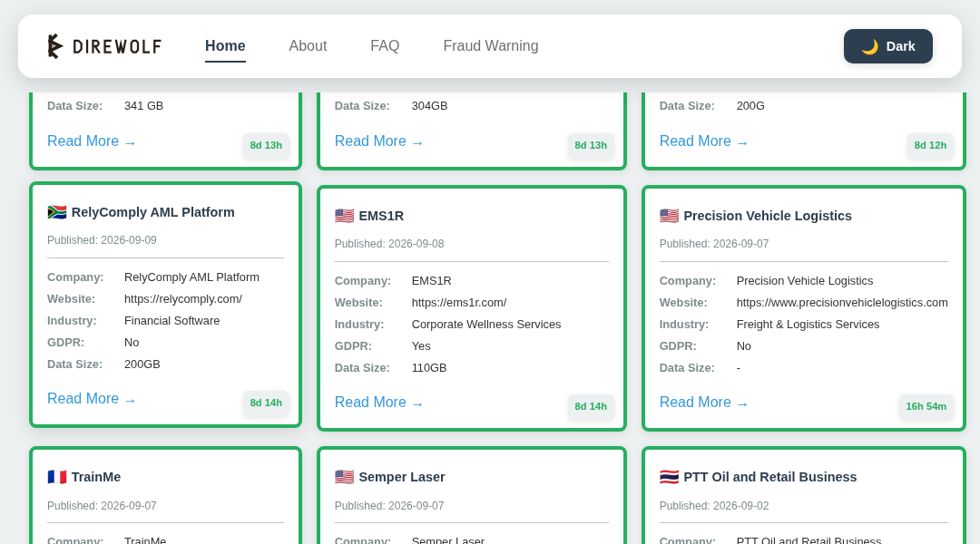
Task: Click the US flag next to Semper Laser
Action: point(344,477)
